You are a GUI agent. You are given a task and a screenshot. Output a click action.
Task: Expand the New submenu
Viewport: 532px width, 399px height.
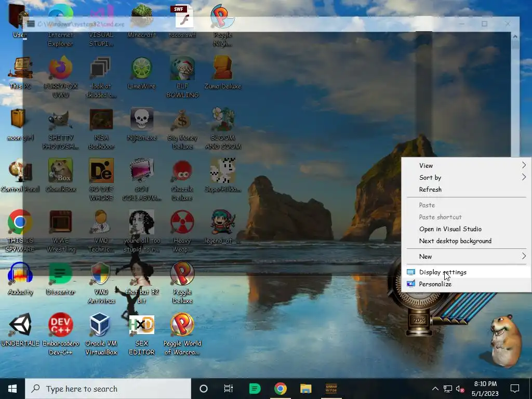pyautogui.click(x=467, y=256)
